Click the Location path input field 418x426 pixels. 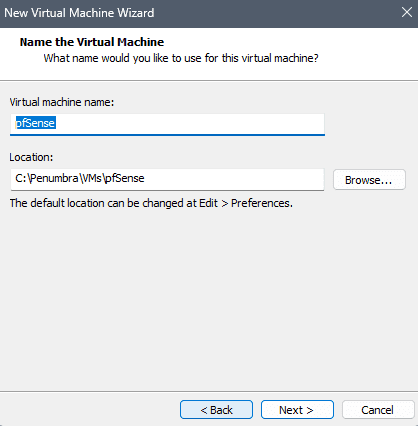pyautogui.click(x=167, y=179)
